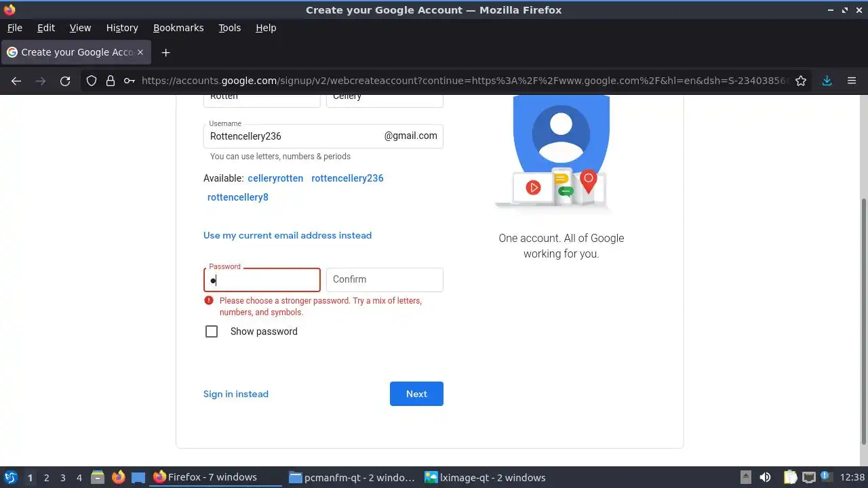Click the blue Next button
The height and width of the screenshot is (488, 868).
[416, 394]
